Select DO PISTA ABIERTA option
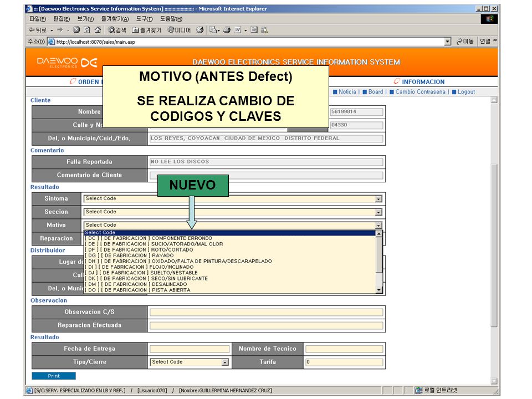 tap(229, 290)
